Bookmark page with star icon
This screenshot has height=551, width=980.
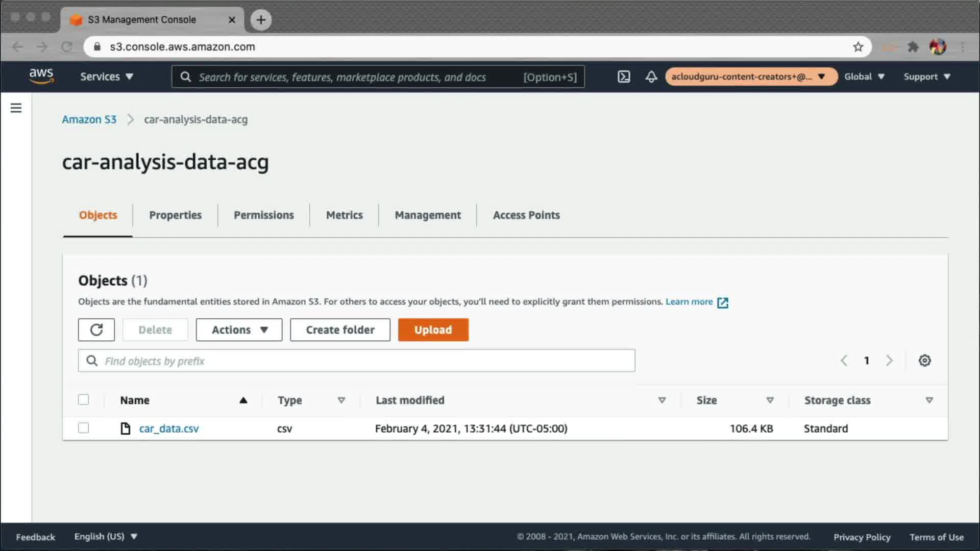pos(858,47)
